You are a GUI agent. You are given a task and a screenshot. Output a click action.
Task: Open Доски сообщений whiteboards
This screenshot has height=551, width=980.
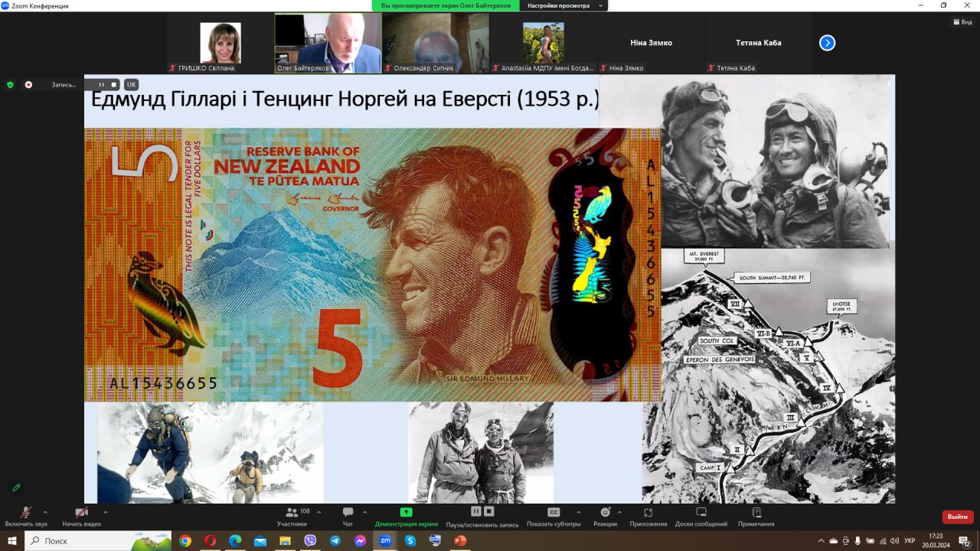[x=701, y=512]
